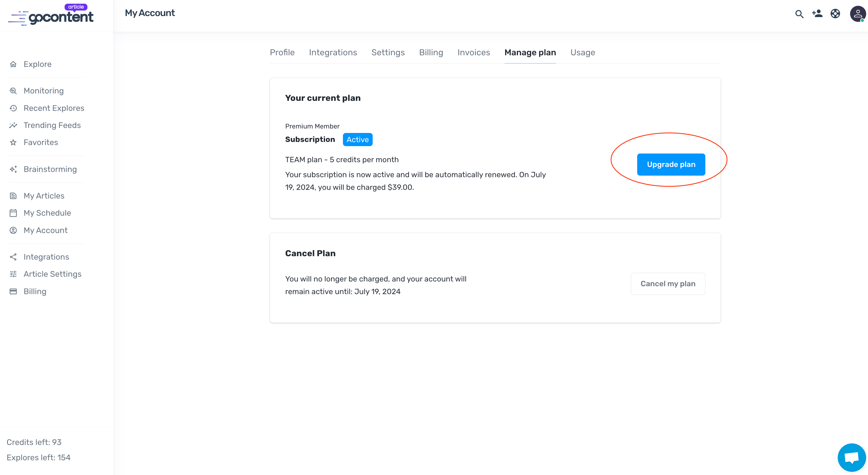The image size is (868, 475).
Task: Click the Monitoring sidebar icon
Action: click(13, 91)
